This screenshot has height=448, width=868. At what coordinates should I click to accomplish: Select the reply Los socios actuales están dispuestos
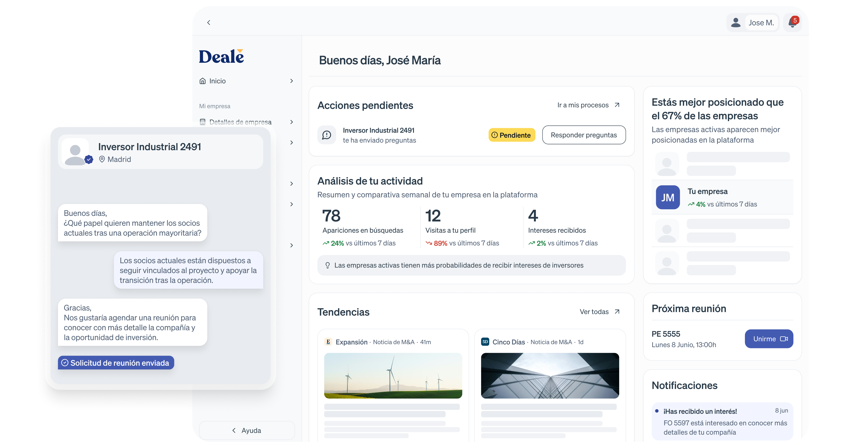188,270
